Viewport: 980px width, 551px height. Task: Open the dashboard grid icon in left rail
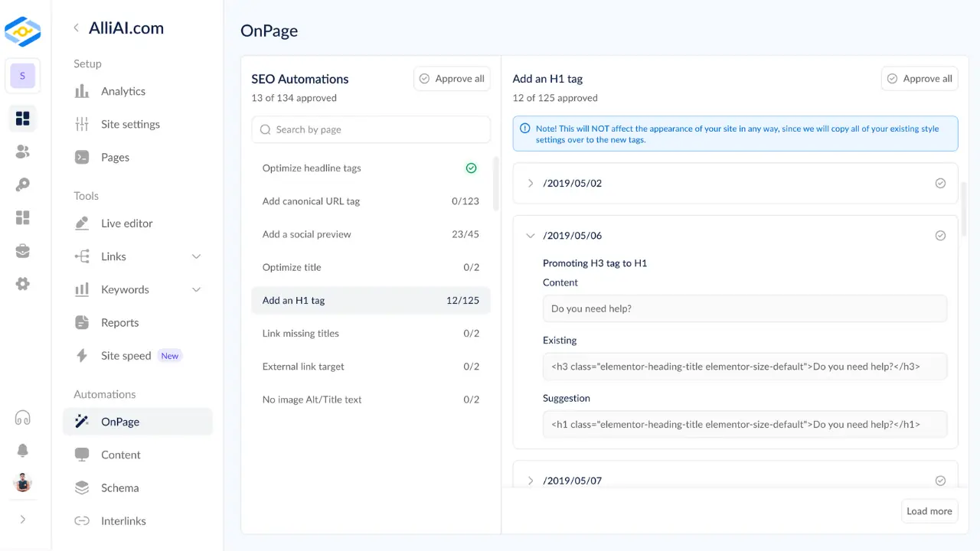coord(23,119)
